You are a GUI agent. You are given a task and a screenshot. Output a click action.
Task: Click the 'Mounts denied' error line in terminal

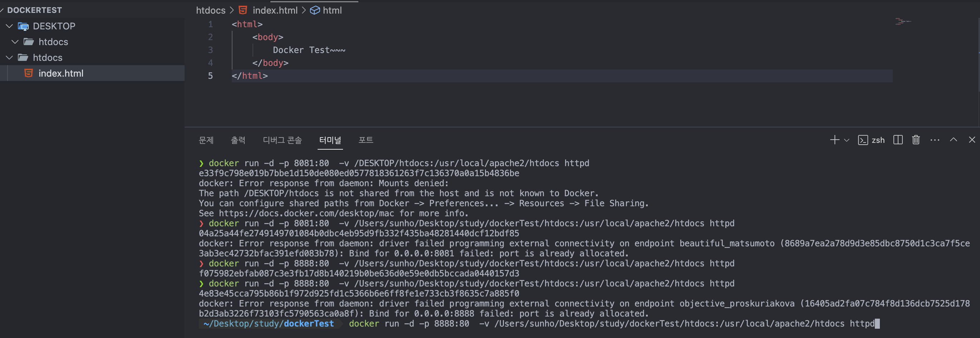[x=324, y=183]
